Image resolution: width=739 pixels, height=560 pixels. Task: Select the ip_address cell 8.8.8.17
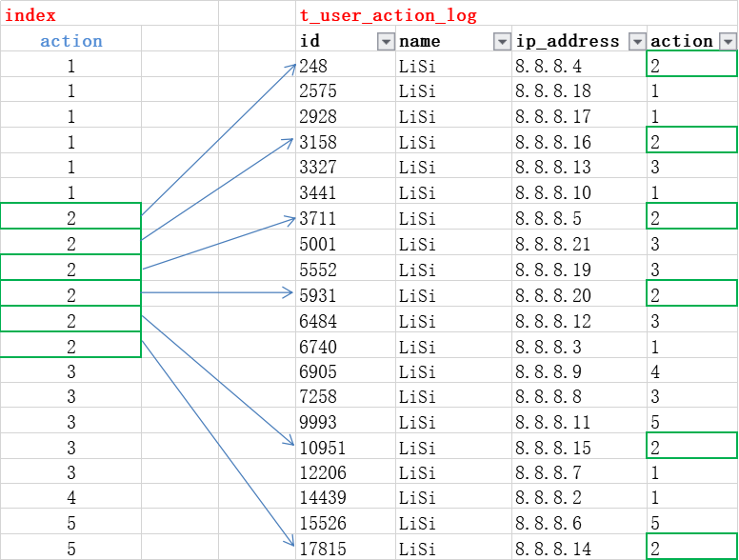579,115
